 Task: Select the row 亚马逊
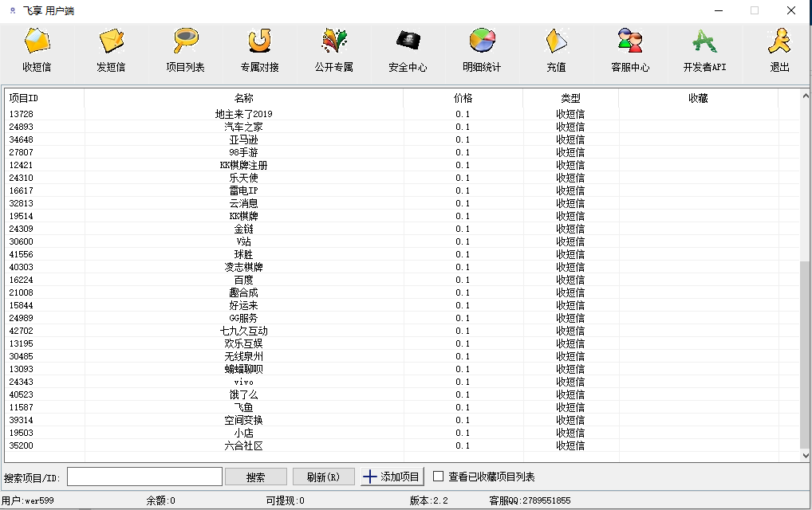click(401, 139)
